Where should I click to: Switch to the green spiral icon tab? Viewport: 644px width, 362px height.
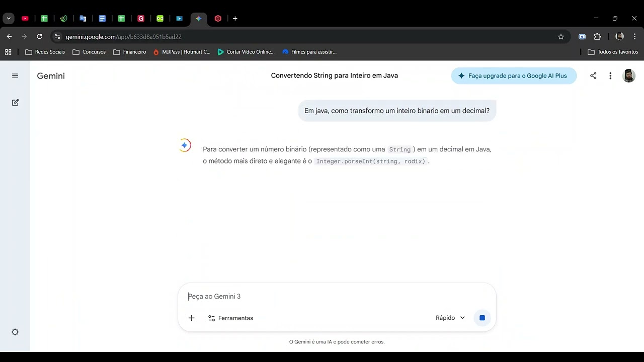63,19
